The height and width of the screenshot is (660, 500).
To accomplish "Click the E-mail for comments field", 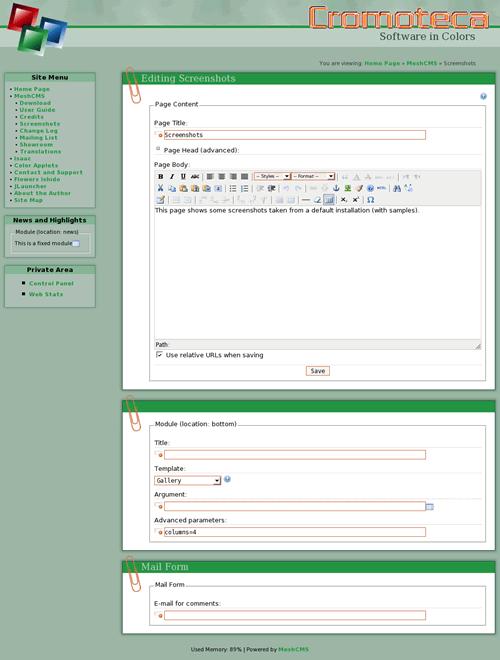I will [x=295, y=615].
